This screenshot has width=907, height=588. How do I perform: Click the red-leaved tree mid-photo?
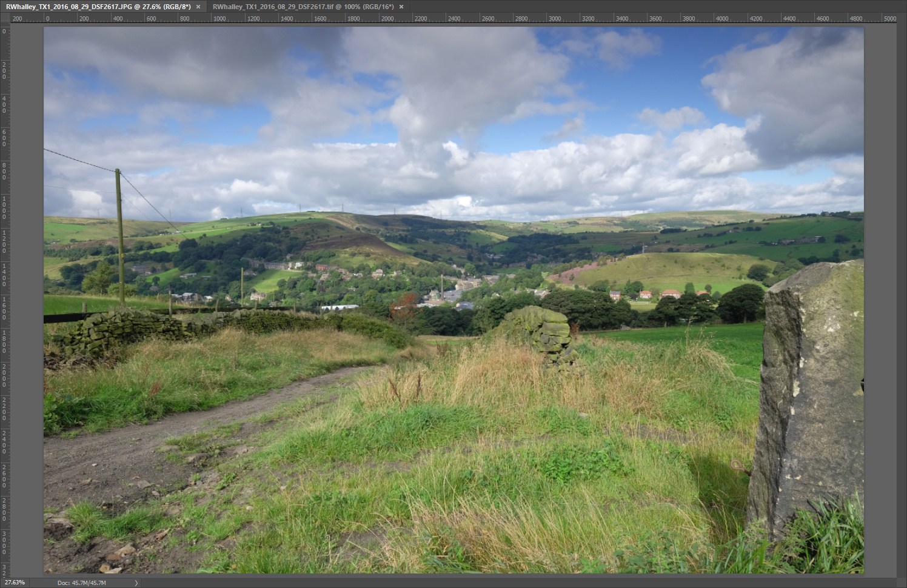click(x=403, y=303)
